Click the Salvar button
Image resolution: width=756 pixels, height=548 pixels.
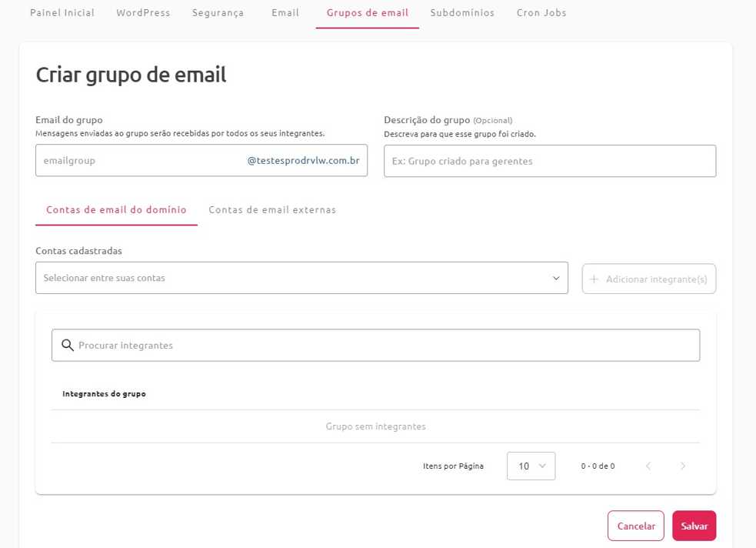[x=694, y=526]
